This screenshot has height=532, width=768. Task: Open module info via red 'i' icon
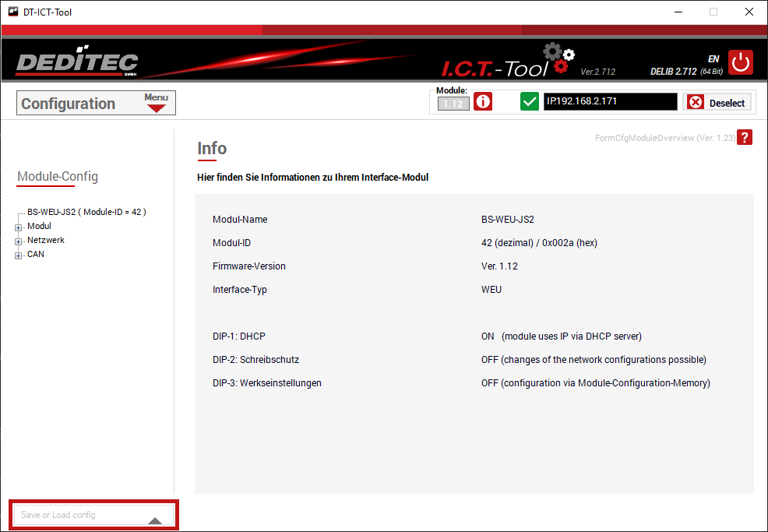pyautogui.click(x=483, y=102)
